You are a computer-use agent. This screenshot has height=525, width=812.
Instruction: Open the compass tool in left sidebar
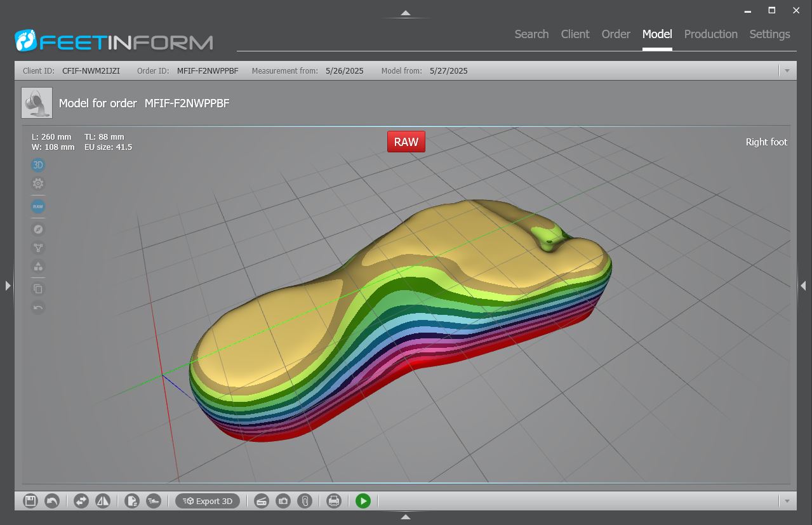pyautogui.click(x=38, y=229)
